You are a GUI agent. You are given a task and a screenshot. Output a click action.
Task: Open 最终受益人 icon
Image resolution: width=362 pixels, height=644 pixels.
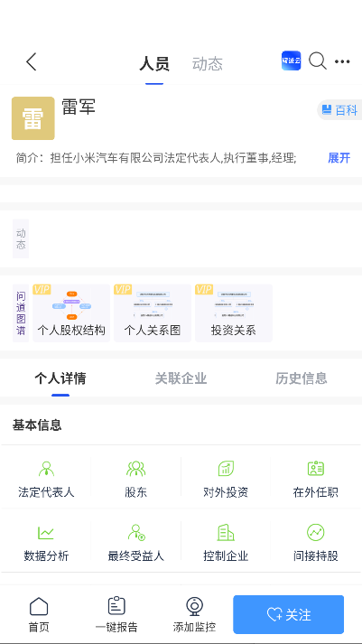click(x=135, y=533)
